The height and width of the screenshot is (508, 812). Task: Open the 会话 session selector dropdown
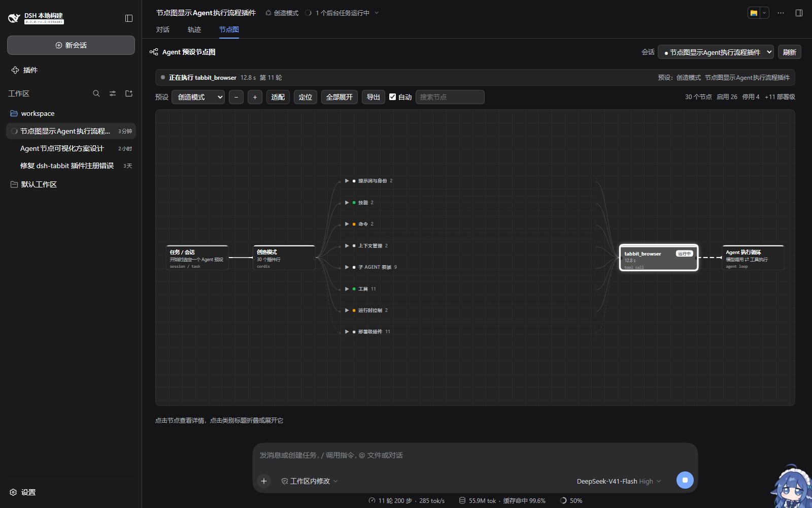[716, 52]
